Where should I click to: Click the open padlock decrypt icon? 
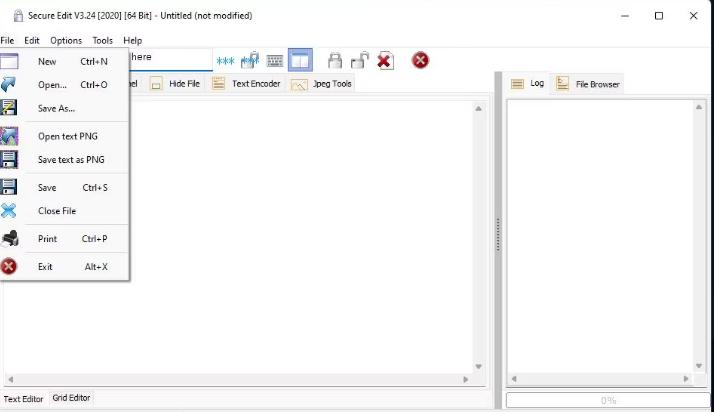click(360, 60)
